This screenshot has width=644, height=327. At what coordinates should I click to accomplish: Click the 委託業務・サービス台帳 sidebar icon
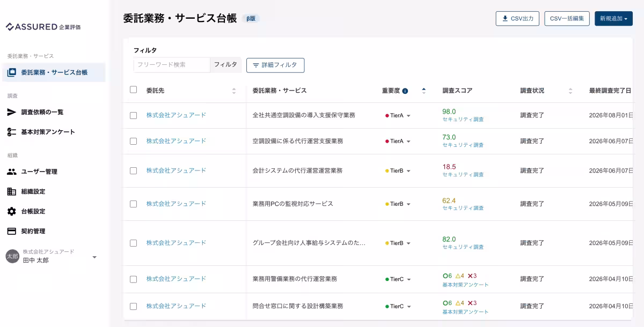point(11,72)
